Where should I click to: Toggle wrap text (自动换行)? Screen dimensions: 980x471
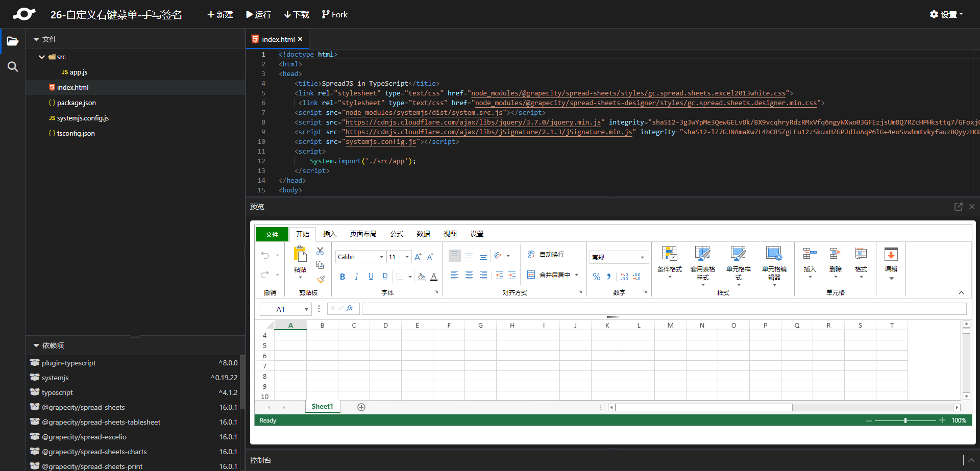coord(546,254)
